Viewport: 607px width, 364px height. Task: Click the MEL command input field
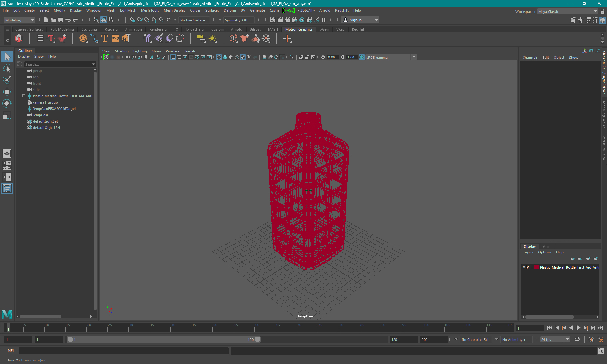[123, 351]
